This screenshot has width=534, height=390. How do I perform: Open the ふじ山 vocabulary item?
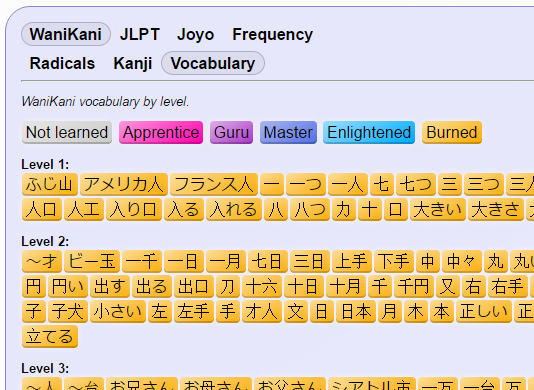[x=50, y=184]
